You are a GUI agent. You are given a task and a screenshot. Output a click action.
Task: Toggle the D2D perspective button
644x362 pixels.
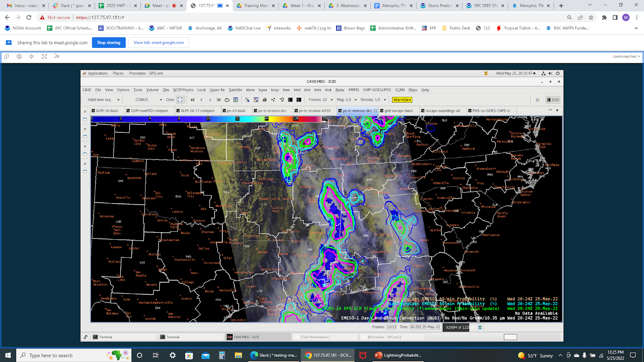pyautogui.click(x=553, y=100)
